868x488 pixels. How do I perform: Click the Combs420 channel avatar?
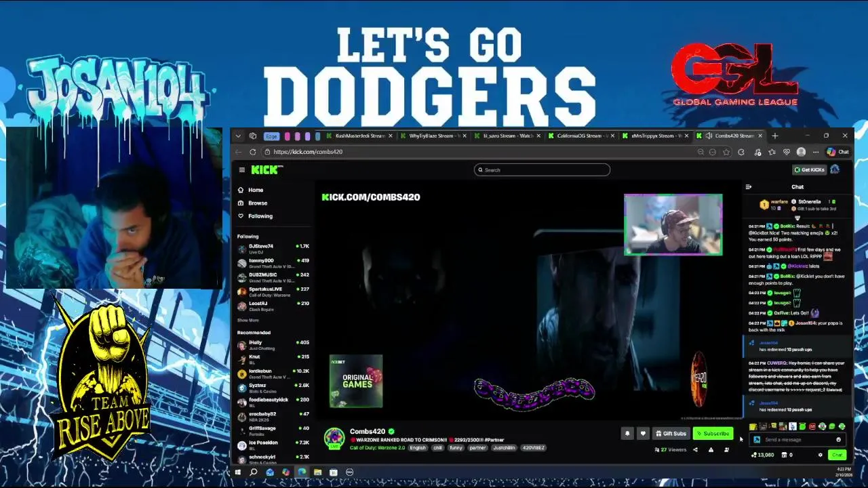tap(334, 438)
